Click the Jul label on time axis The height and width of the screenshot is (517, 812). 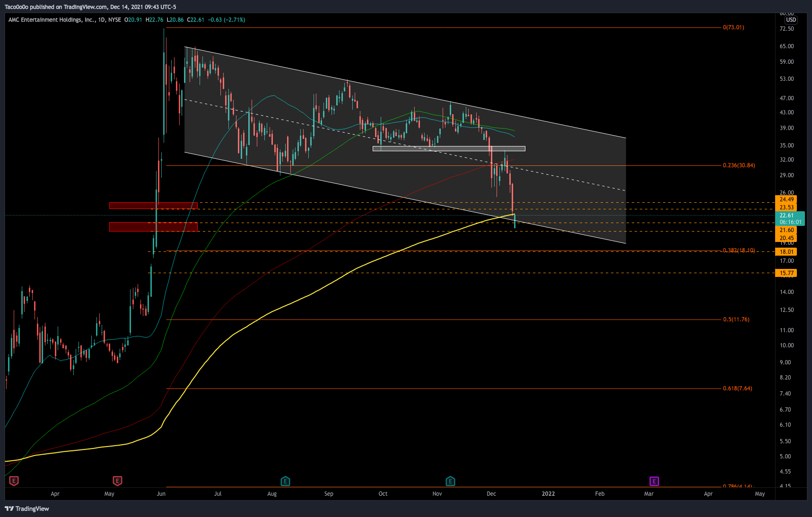click(x=218, y=494)
